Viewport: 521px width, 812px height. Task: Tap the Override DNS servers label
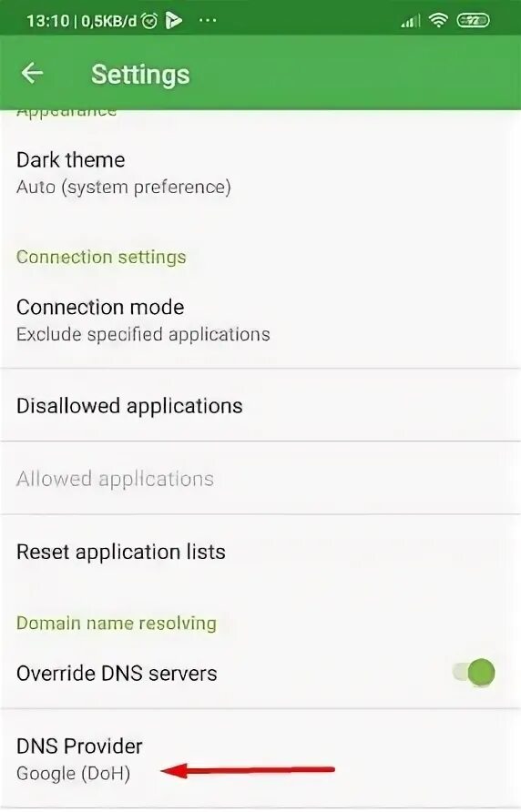coord(117,674)
